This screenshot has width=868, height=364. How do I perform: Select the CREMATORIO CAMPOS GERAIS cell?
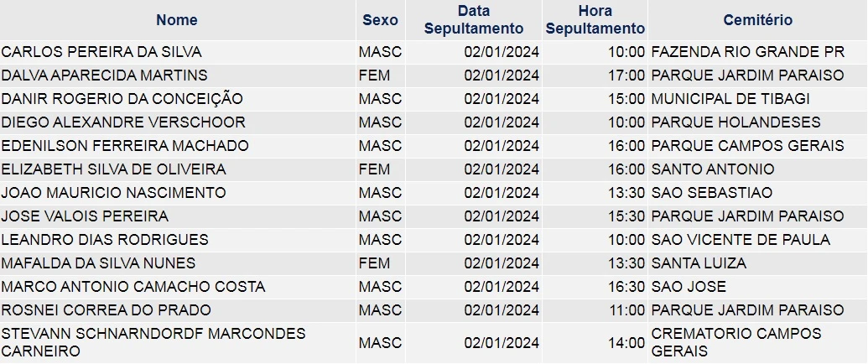coord(736,342)
